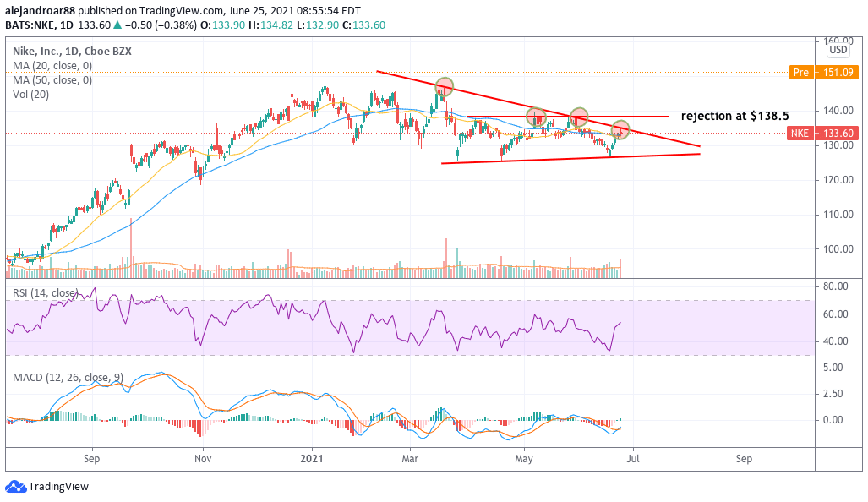Click the red NKE 133.60 price label

click(x=823, y=133)
